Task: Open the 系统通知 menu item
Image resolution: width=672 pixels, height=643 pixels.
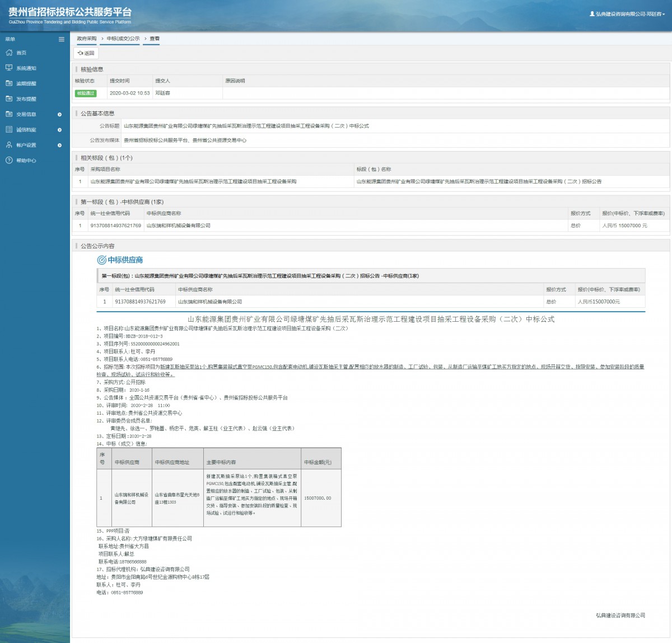Action: point(26,68)
